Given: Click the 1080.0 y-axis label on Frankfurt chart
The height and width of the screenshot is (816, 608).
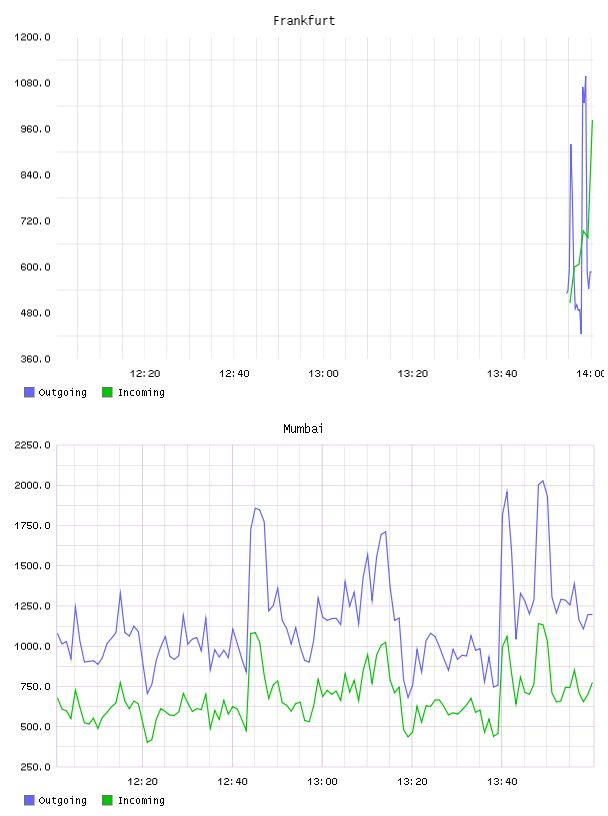Looking at the screenshot, I should pyautogui.click(x=32, y=83).
